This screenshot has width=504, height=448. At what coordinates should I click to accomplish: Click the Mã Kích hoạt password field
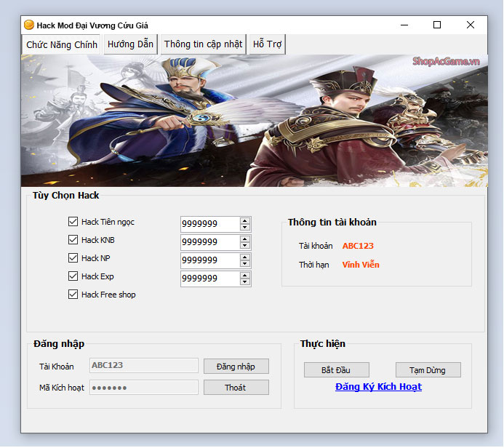144,387
